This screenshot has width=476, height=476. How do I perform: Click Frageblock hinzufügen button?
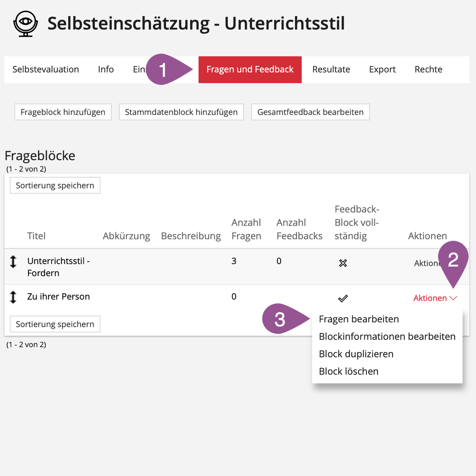[x=63, y=112]
